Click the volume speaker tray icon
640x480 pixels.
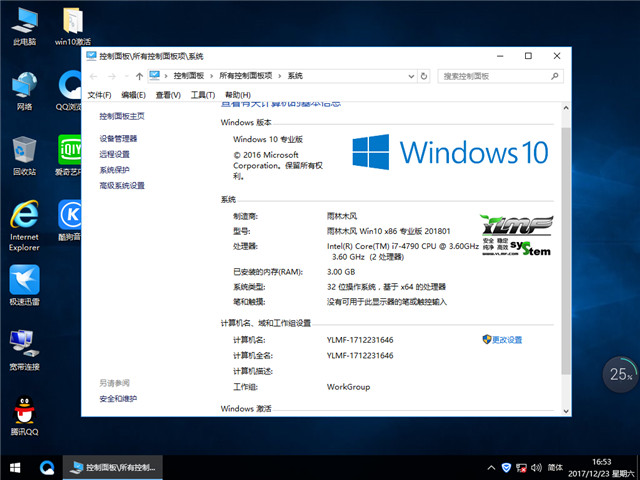536,468
